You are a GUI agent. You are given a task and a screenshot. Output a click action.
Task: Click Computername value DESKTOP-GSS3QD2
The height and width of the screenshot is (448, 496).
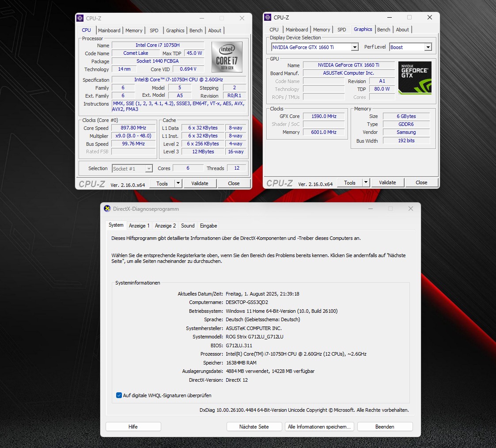tap(247, 302)
